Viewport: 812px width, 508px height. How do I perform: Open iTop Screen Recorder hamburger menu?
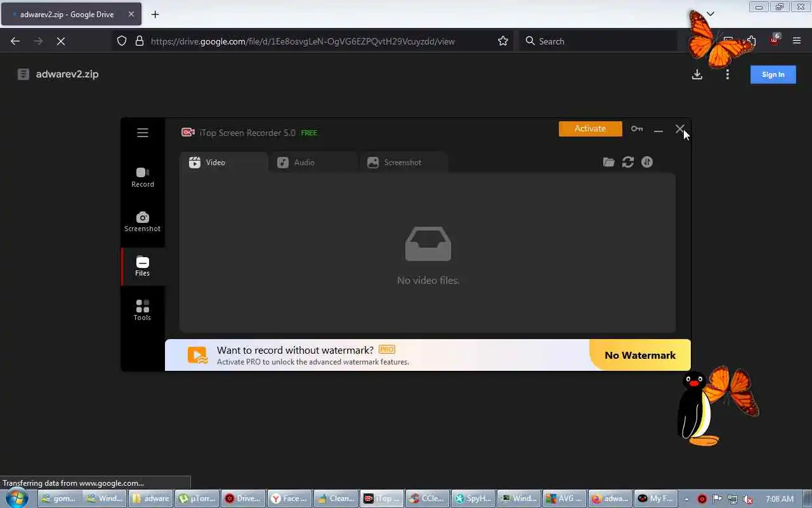(x=142, y=133)
